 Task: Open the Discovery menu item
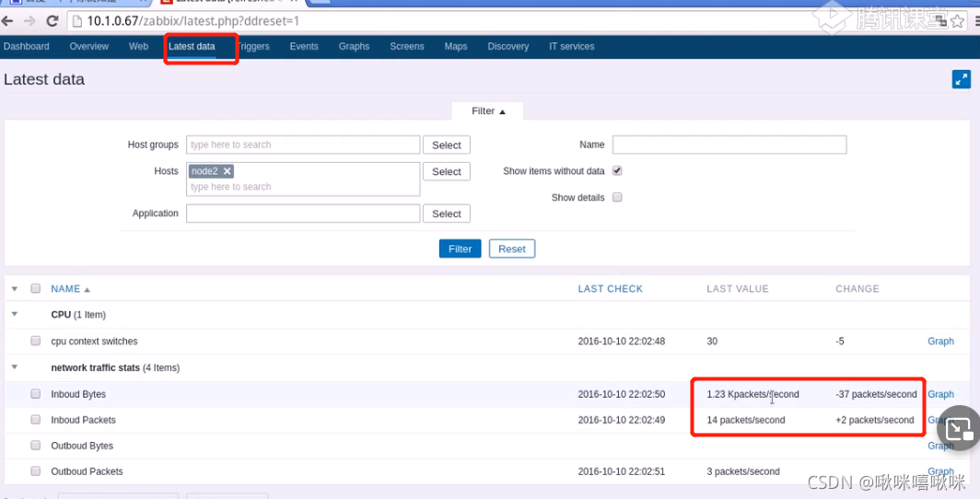pos(508,46)
